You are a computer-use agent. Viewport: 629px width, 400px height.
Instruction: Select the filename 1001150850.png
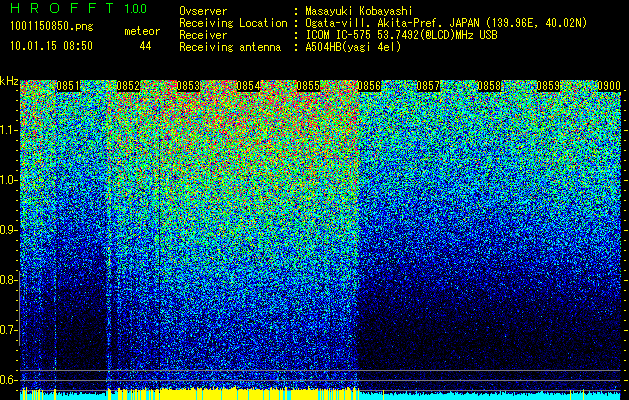pos(52,27)
